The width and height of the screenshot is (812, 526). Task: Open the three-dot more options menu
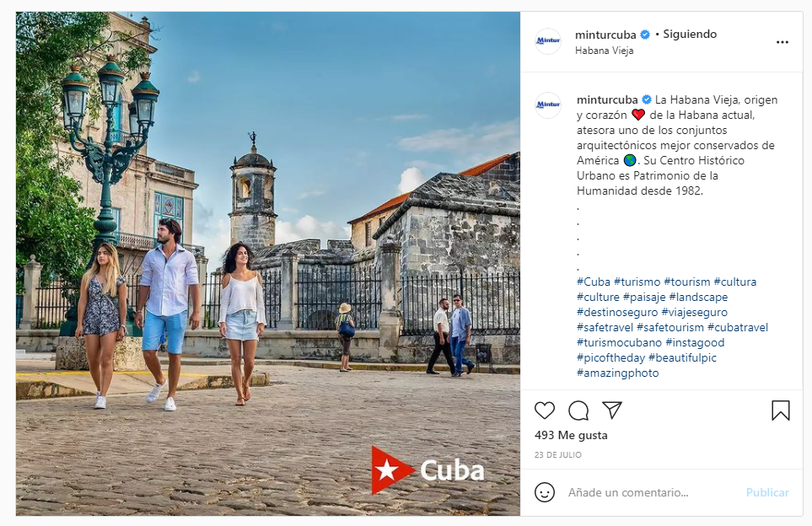(x=782, y=42)
